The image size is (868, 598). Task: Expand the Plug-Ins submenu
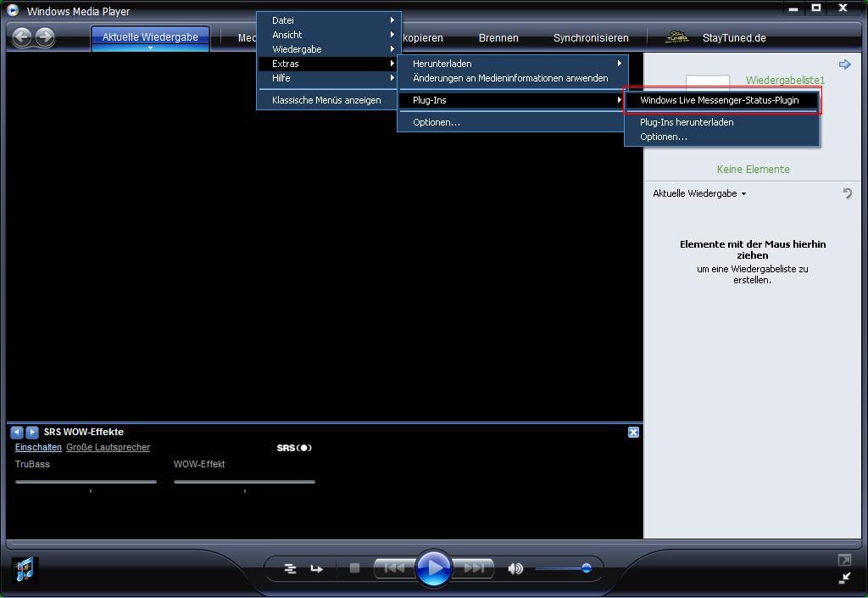[x=513, y=100]
